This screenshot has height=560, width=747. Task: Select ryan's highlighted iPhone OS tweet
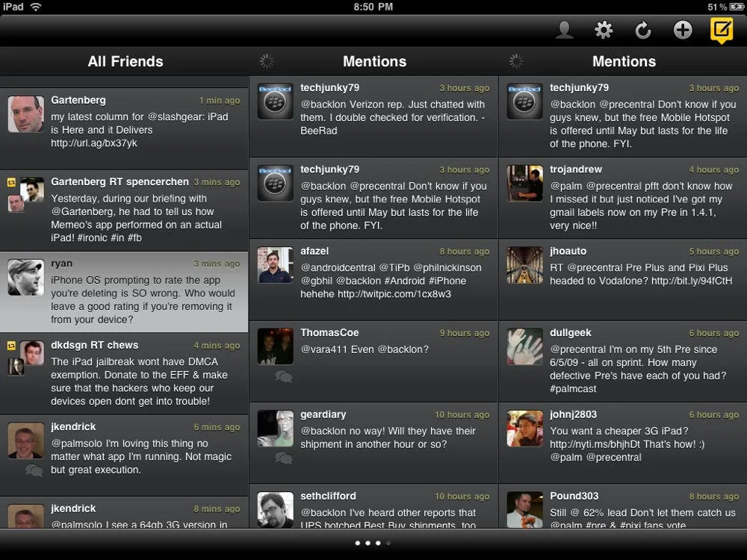click(x=124, y=292)
